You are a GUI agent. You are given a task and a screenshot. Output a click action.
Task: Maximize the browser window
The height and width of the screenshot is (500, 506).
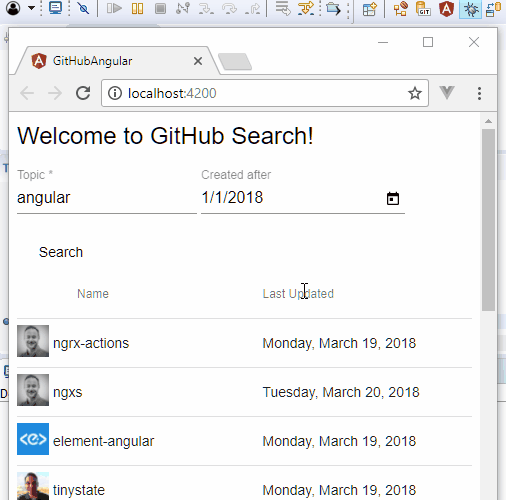click(428, 42)
